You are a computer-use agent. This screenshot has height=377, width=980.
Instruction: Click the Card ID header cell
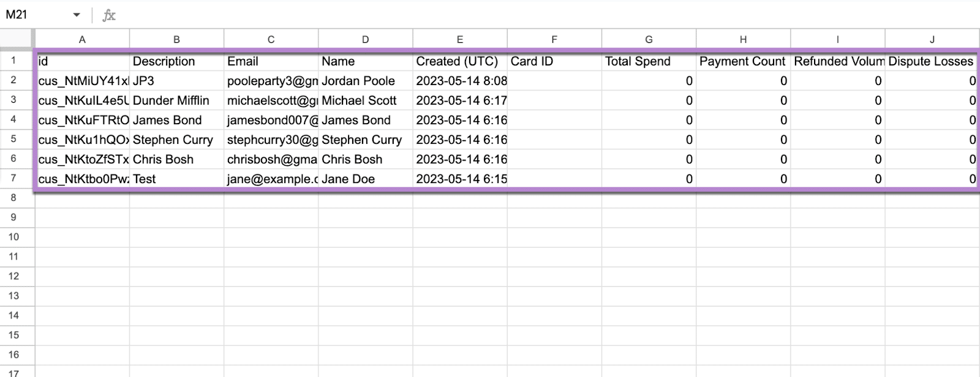(554, 61)
